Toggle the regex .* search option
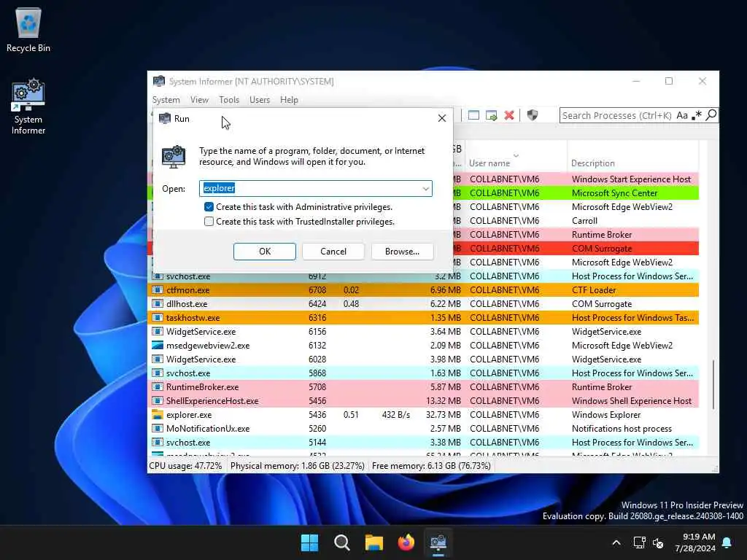The height and width of the screenshot is (560, 747). point(697,115)
